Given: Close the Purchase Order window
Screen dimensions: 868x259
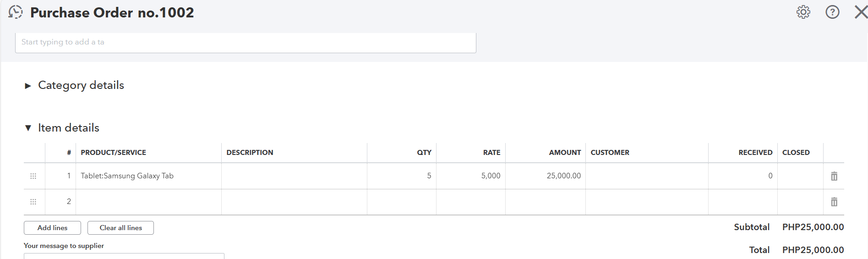Looking at the screenshot, I should [861, 12].
